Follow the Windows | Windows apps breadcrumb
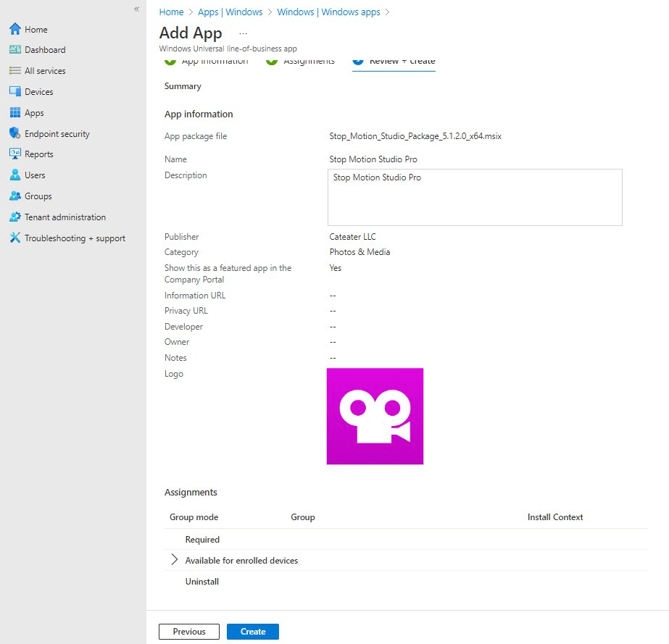 pos(328,12)
